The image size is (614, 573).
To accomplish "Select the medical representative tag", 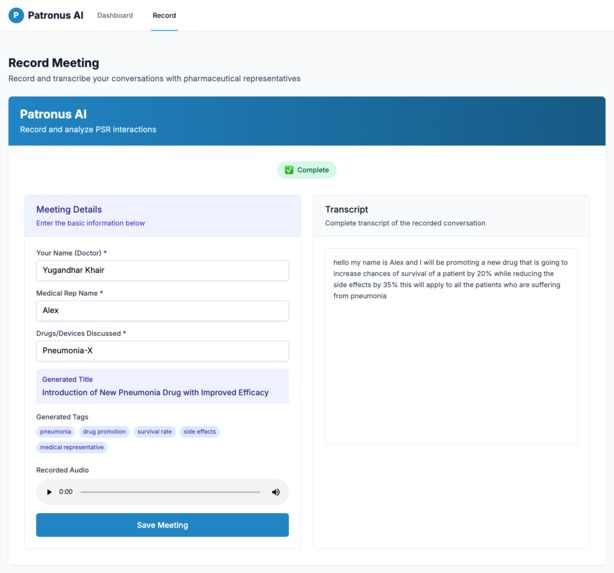I will [x=72, y=447].
